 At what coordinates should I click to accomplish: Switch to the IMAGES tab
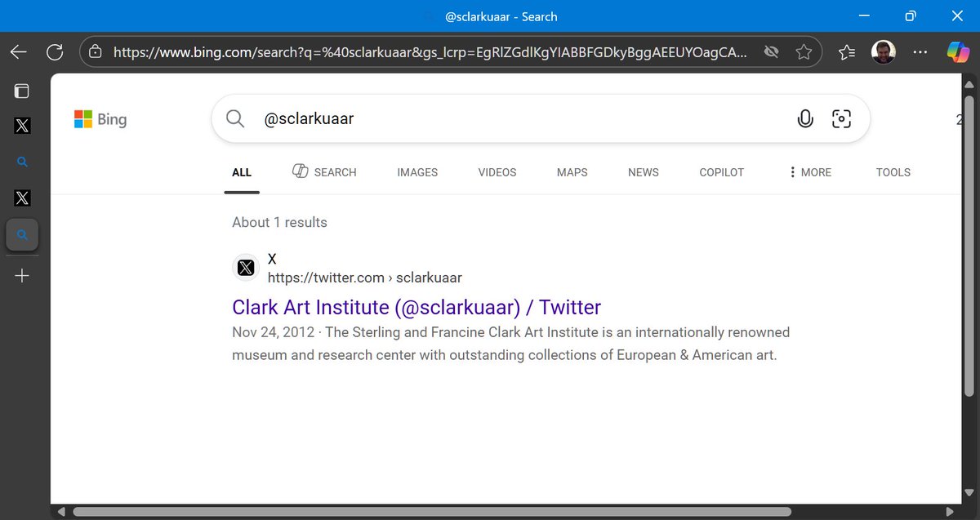click(417, 172)
